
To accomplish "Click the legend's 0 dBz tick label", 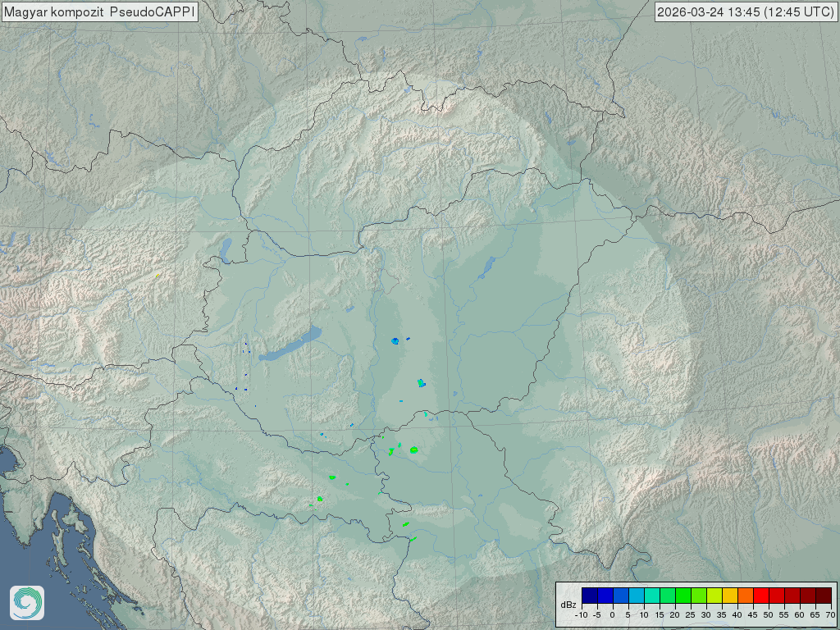I will coord(613,615).
